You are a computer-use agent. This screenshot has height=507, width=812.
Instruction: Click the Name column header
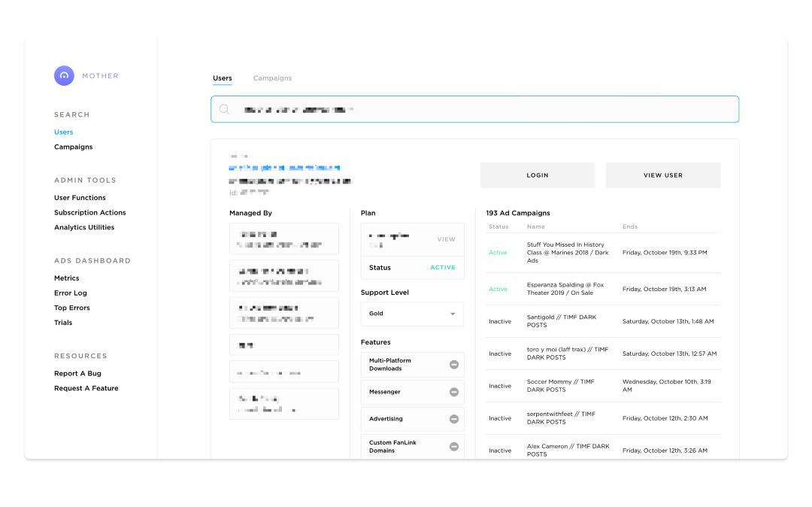pos(535,227)
